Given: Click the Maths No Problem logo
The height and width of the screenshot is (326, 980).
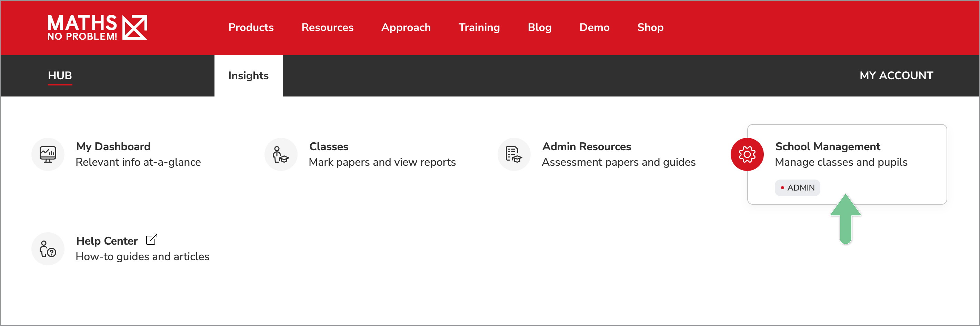Looking at the screenshot, I should tap(97, 27).
